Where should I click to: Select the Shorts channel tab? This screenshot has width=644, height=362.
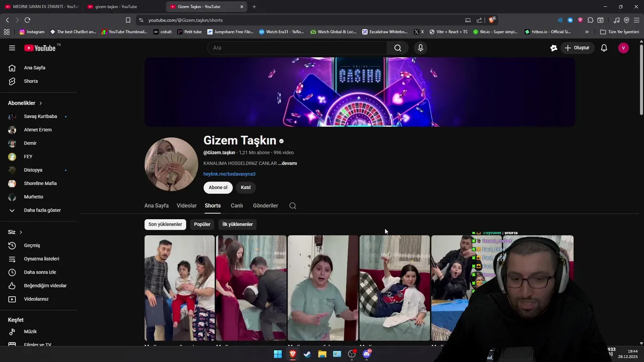coord(213,206)
